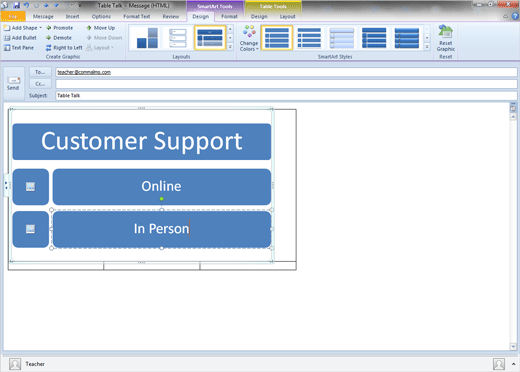
Task: Apply the first SmartArt style
Action: (x=277, y=38)
